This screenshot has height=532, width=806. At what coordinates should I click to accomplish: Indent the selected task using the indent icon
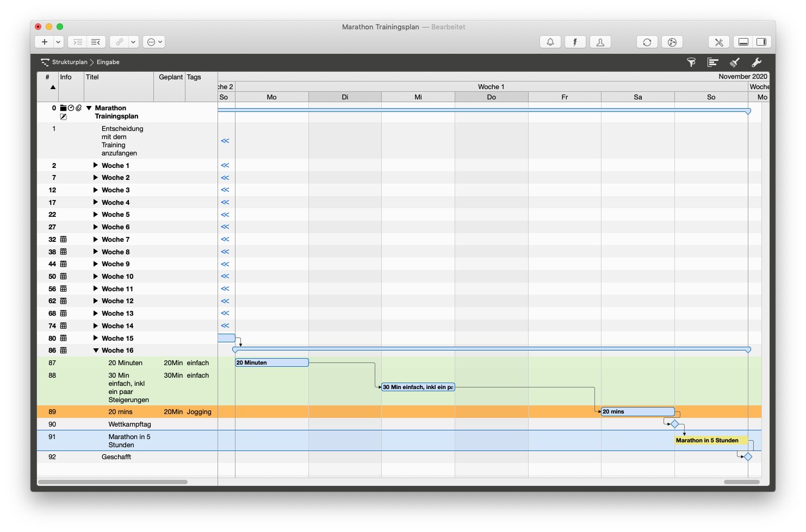coord(77,42)
